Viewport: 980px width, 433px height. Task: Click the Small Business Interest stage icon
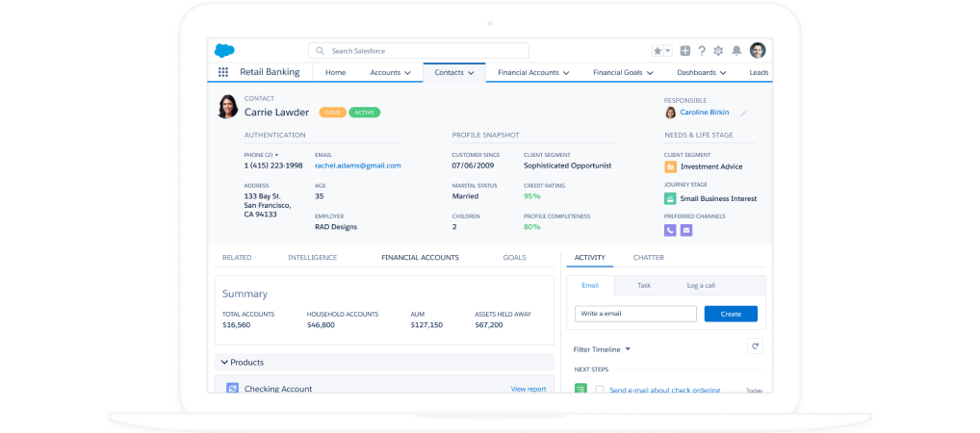point(670,198)
